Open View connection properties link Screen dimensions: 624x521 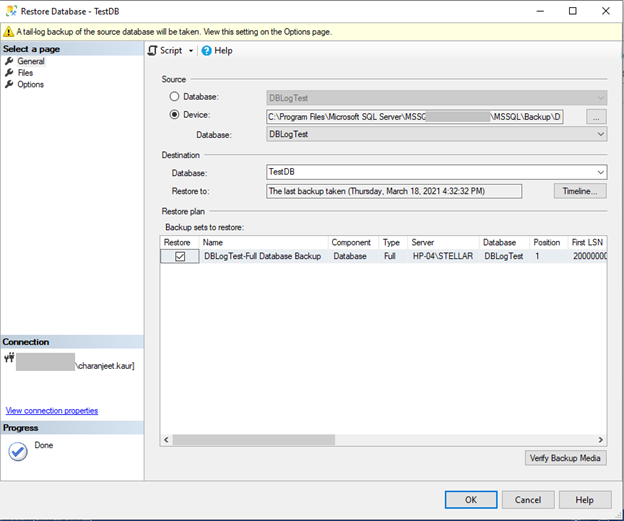pyautogui.click(x=52, y=411)
